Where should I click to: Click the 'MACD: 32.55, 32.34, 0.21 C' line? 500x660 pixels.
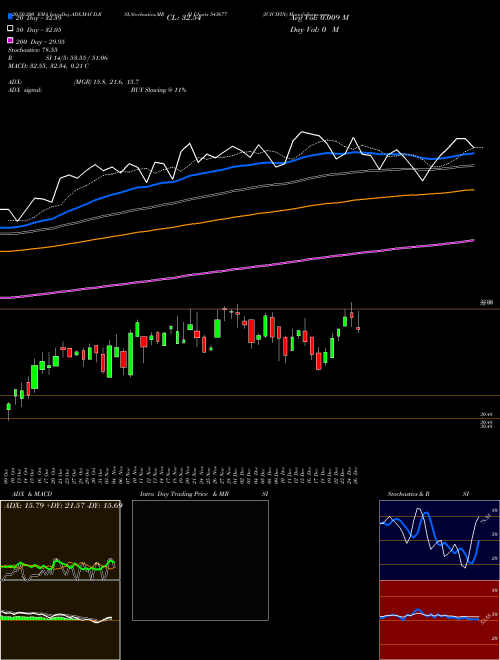pyautogui.click(x=48, y=66)
